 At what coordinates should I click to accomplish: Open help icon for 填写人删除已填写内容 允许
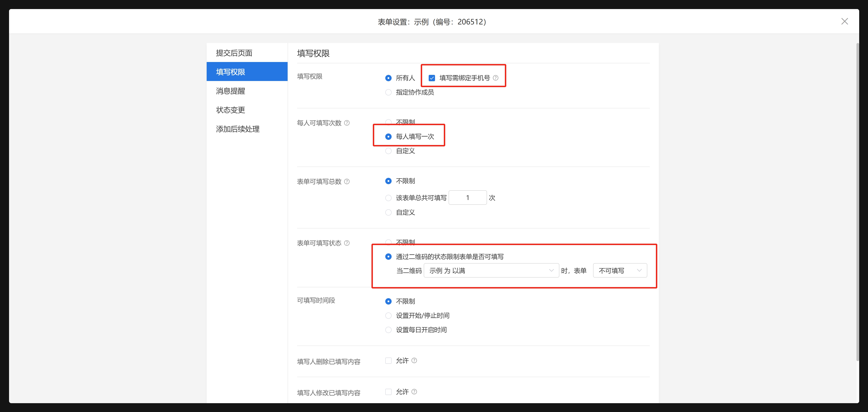[414, 360]
